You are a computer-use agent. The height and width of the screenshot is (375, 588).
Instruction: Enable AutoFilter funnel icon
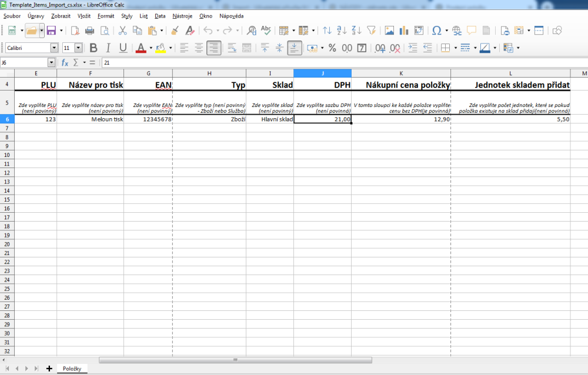[371, 31]
